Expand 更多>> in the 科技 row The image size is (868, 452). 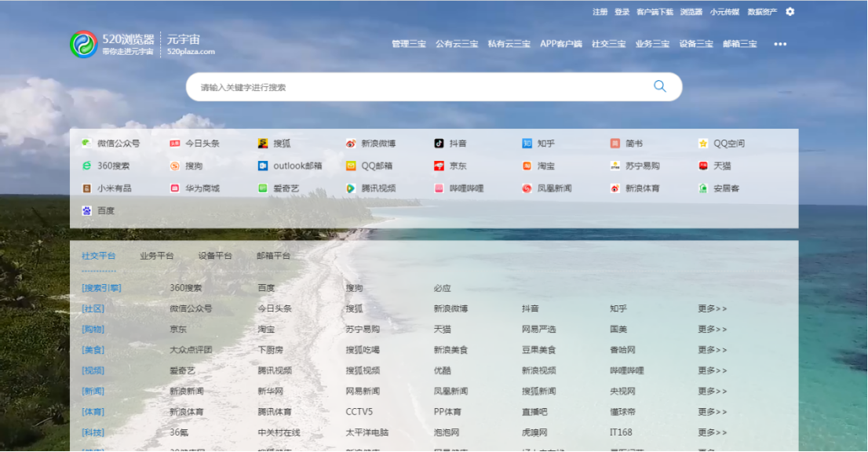pos(713,432)
